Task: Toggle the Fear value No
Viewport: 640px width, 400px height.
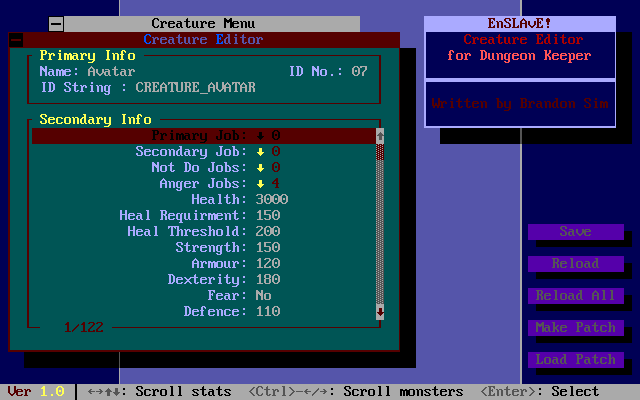Action: pyautogui.click(x=264, y=296)
